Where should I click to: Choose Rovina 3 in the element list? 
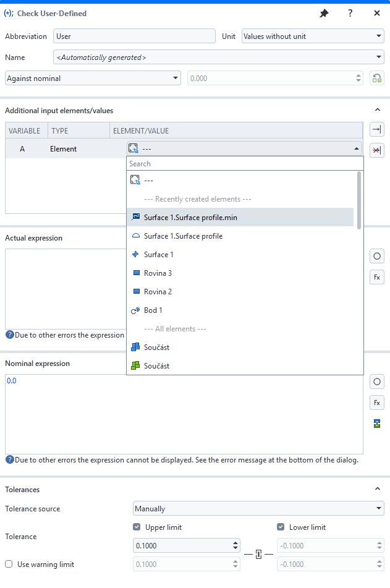(x=158, y=273)
